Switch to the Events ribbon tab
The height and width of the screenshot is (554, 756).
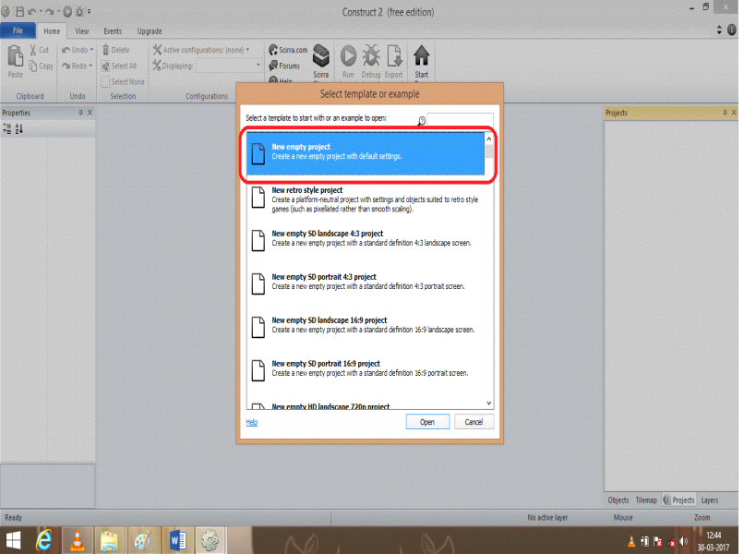[x=112, y=30]
